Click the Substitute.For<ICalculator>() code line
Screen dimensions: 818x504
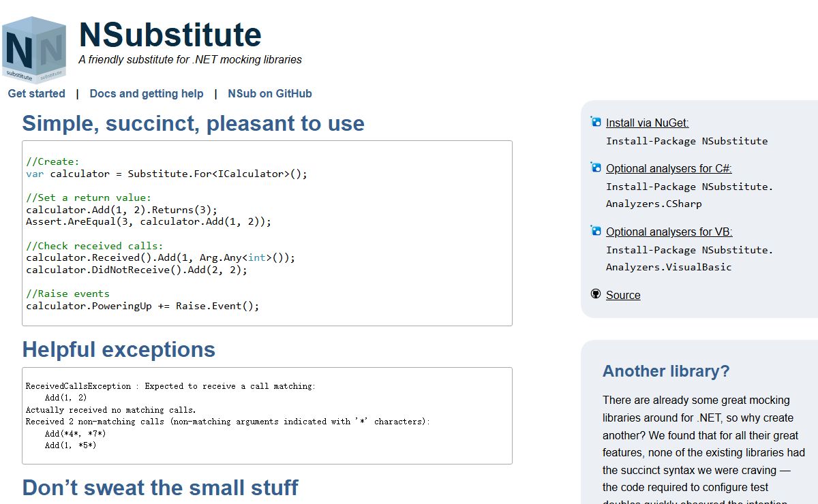click(x=166, y=174)
